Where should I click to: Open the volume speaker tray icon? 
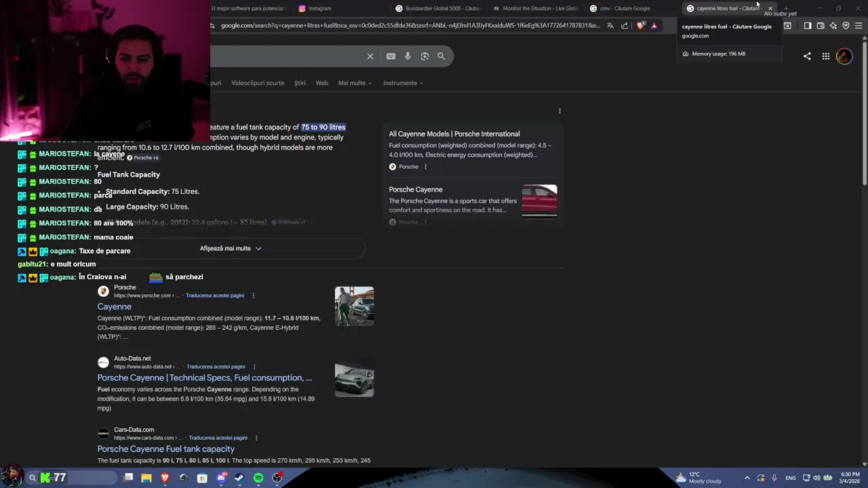coord(816,478)
